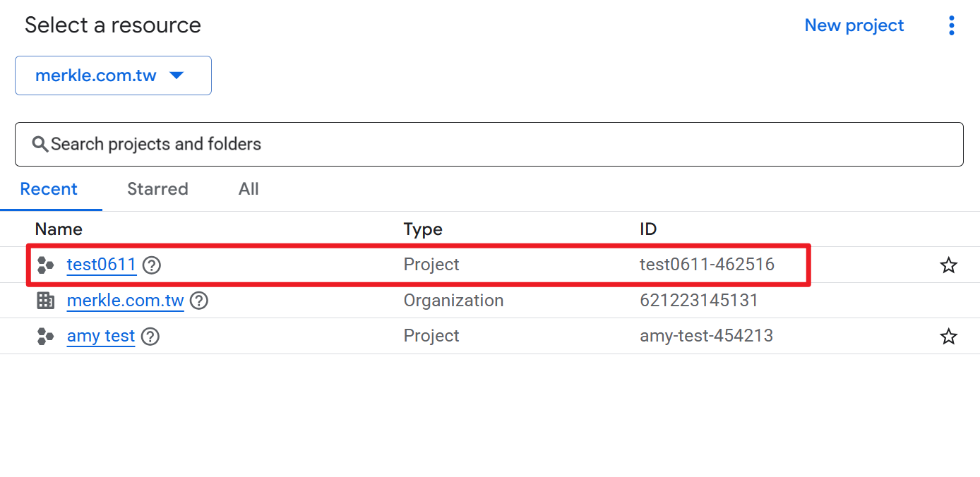Switch to the Recent tab

click(49, 189)
